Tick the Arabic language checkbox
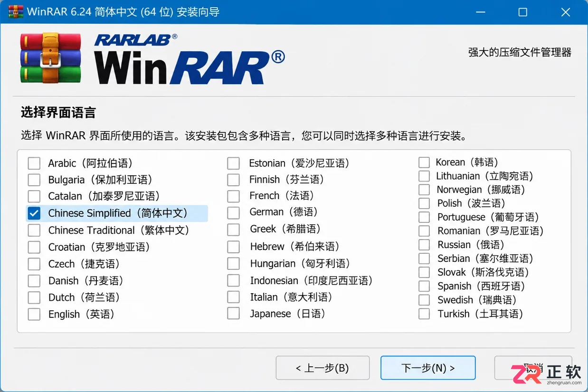Viewport: 588px width, 392px height. coord(34,163)
